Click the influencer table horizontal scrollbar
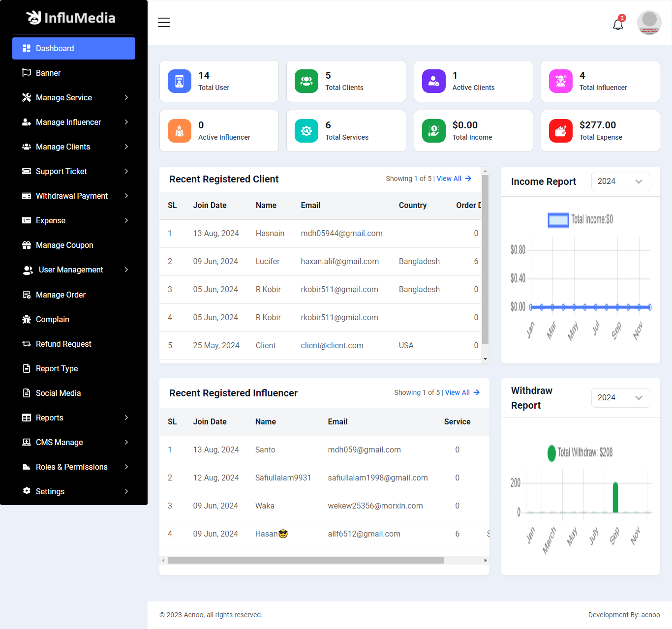 (x=305, y=560)
